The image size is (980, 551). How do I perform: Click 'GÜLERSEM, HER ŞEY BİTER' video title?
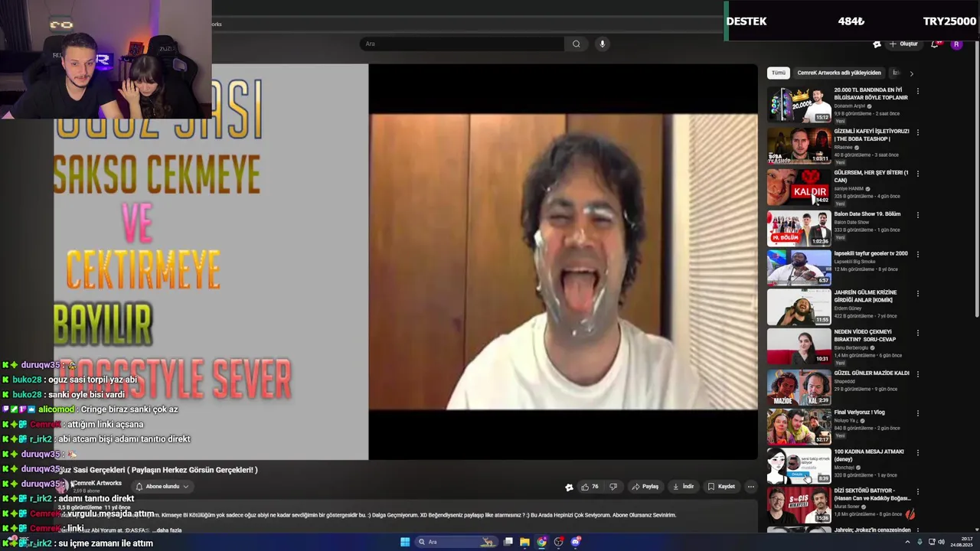[x=871, y=176]
